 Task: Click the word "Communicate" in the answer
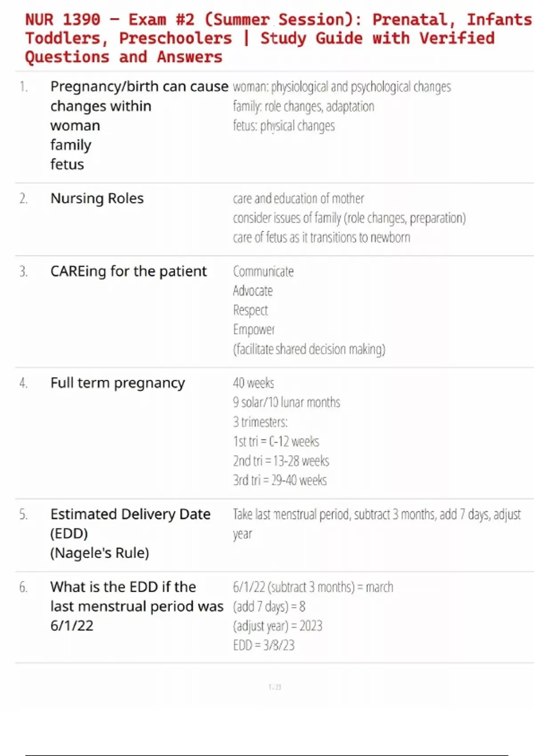tap(263, 271)
